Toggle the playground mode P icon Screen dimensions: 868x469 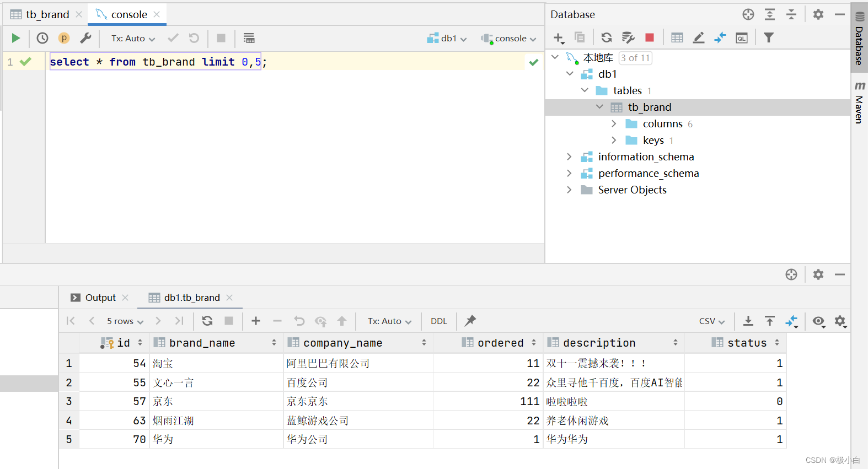[x=64, y=38]
